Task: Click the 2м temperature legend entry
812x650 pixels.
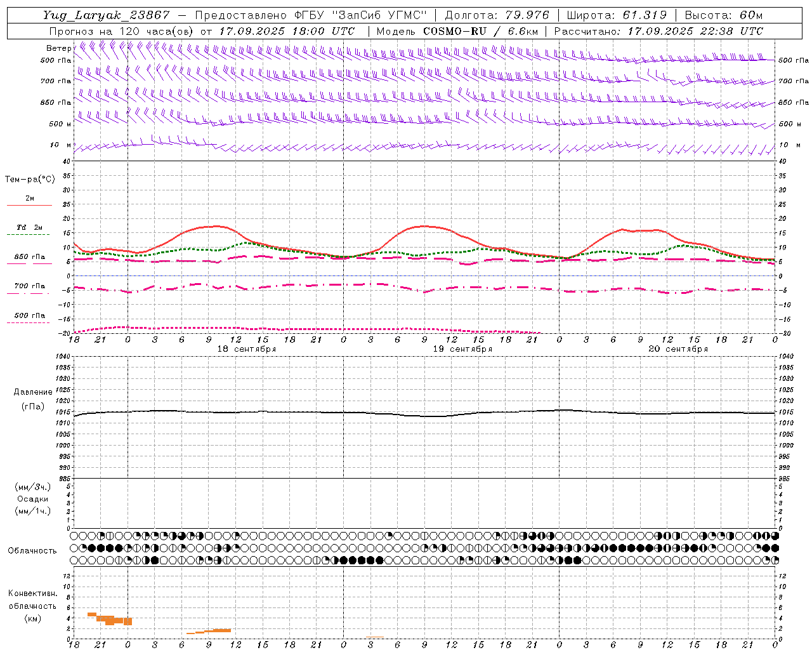Action: pos(30,199)
